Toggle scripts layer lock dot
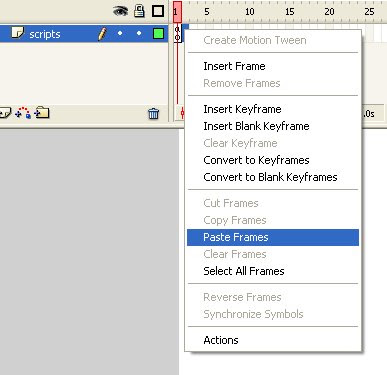 [139, 33]
